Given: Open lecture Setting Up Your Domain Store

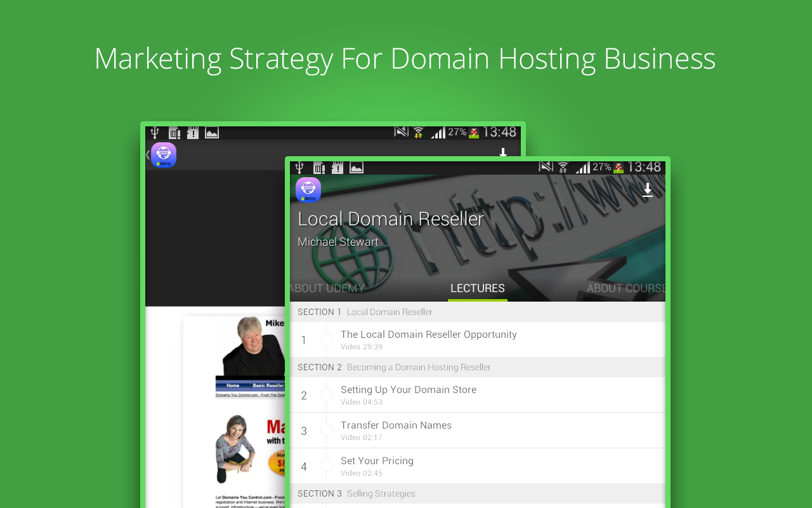Looking at the screenshot, I should click(478, 395).
